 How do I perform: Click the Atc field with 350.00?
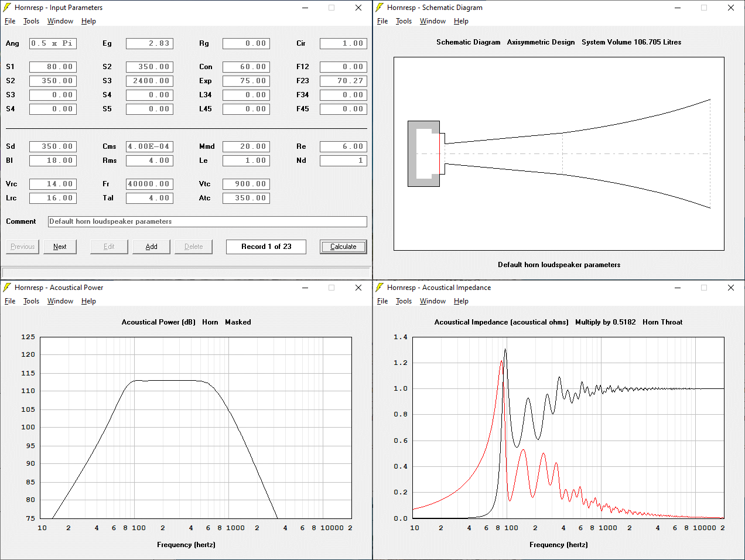246,198
